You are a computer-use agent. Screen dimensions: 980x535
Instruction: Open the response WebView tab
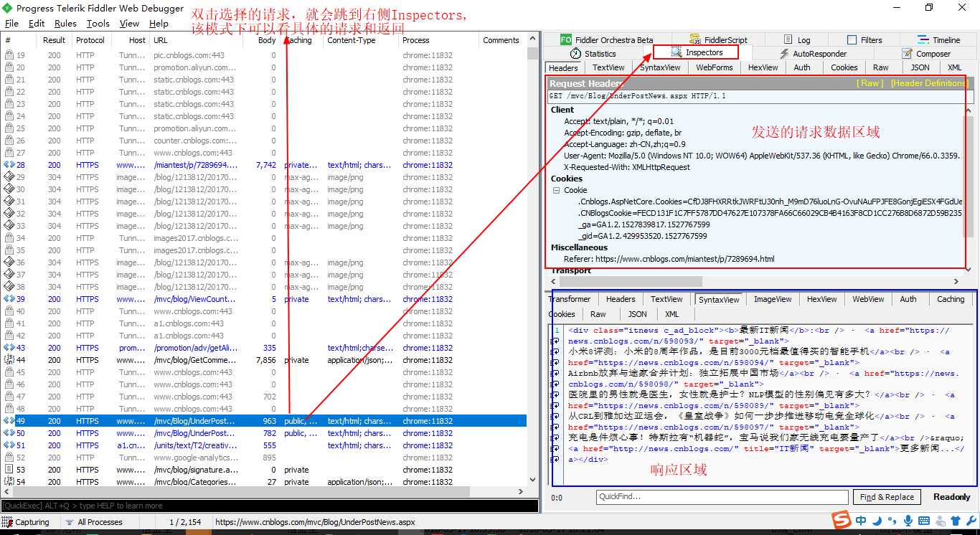[868, 299]
